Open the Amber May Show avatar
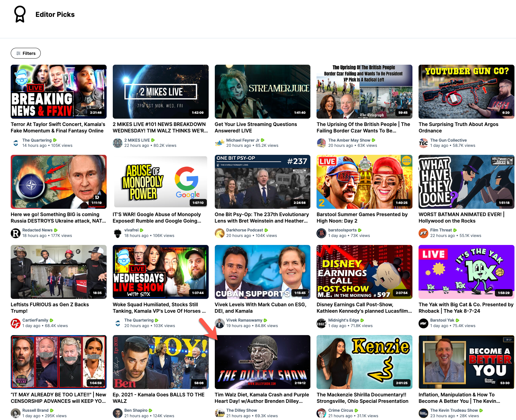The image size is (516, 420). click(321, 143)
